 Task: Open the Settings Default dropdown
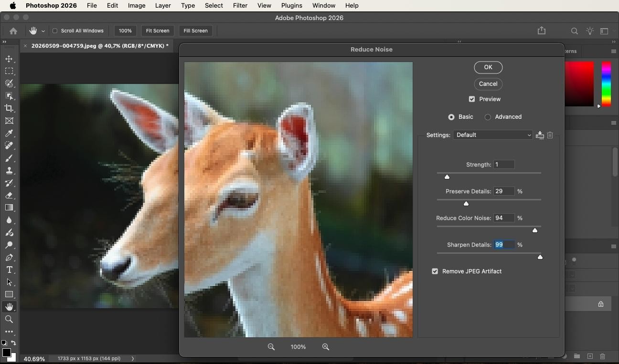(493, 135)
